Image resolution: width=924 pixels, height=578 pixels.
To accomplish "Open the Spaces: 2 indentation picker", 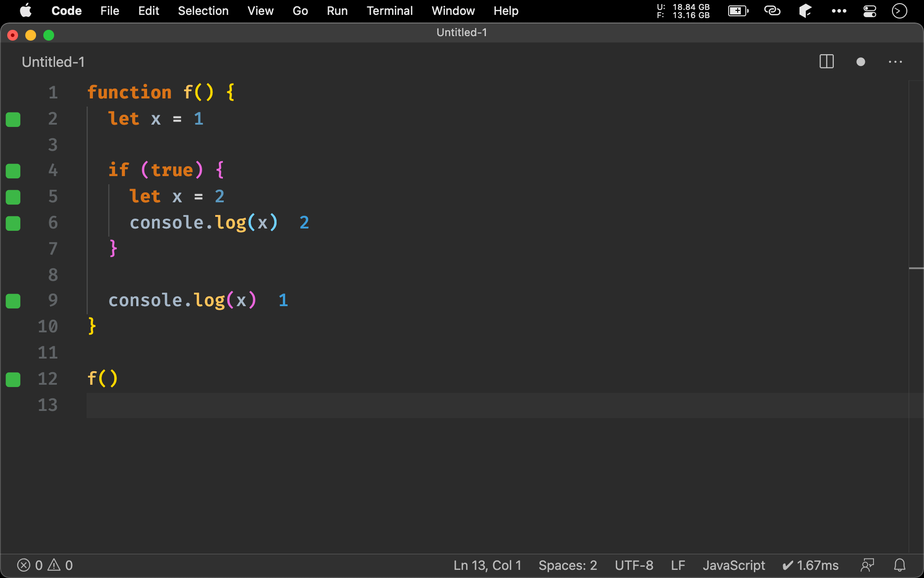I will tap(568, 565).
